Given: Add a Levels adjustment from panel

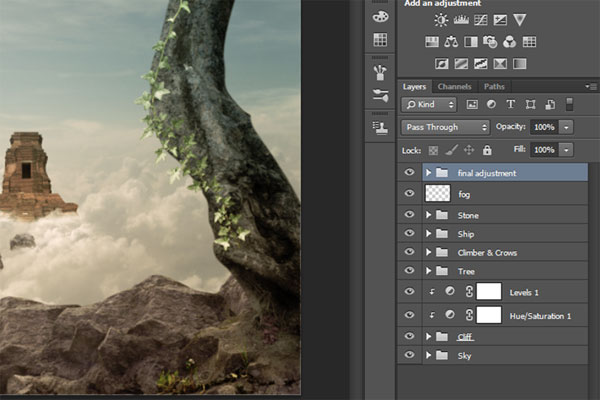Looking at the screenshot, I should [462, 20].
